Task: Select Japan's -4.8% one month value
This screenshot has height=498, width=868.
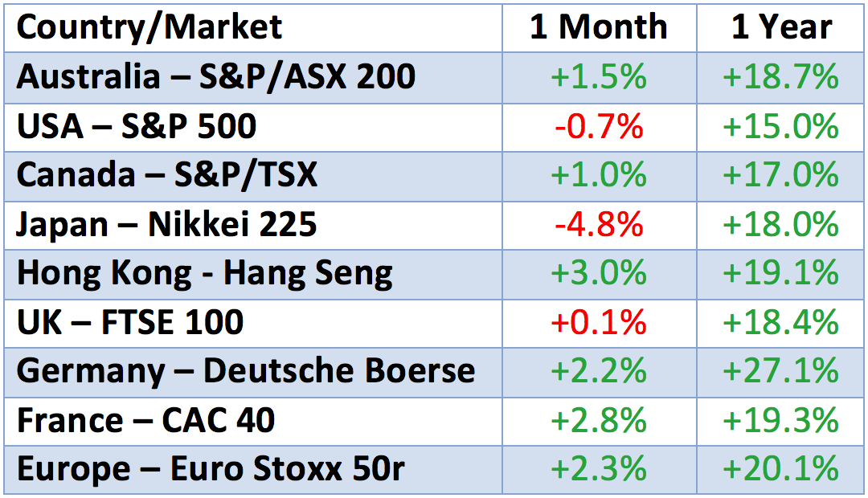Action: [x=599, y=224]
